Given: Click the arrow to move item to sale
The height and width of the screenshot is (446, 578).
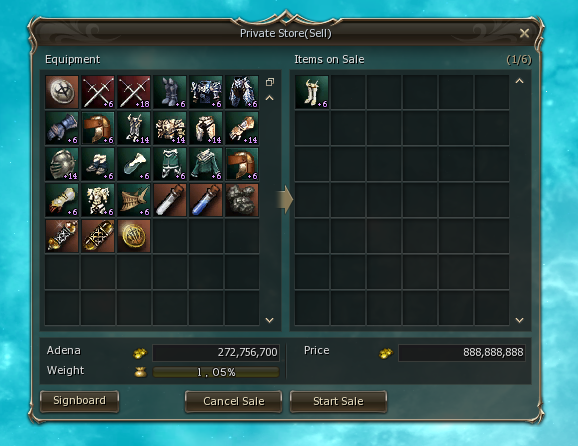Looking at the screenshot, I should [x=285, y=199].
